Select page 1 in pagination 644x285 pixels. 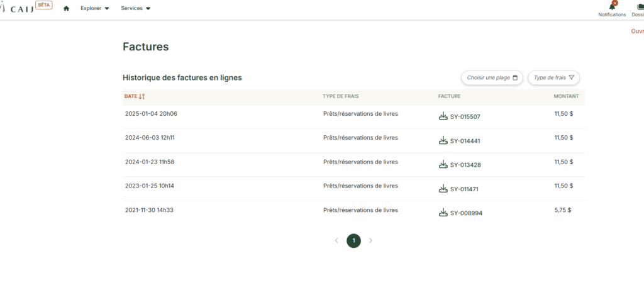353,240
